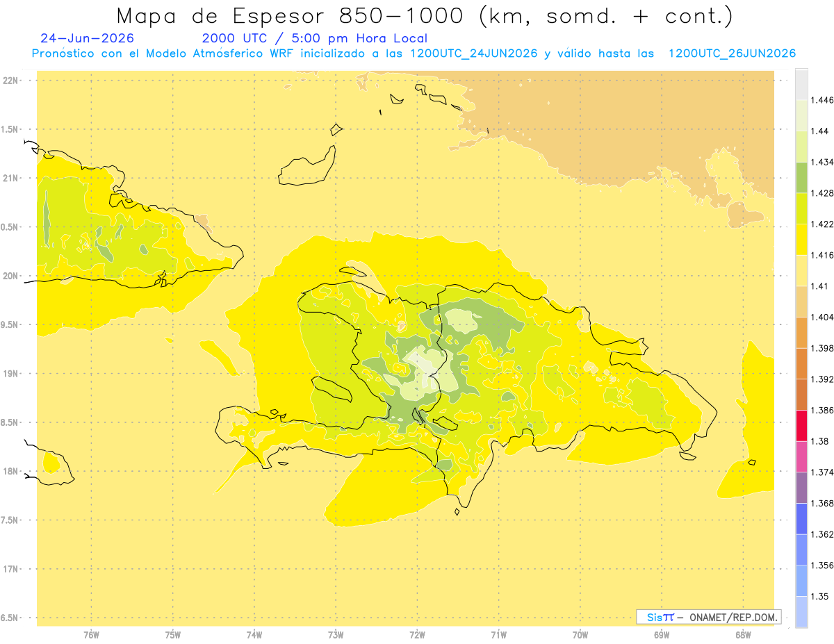The width and height of the screenshot is (834, 644).
Task: Click the 70W longitude label
Action: coord(580,634)
